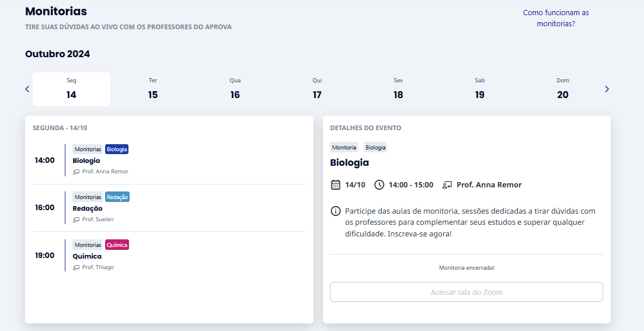Click the info icon beside the description
Image resolution: width=644 pixels, height=331 pixels.
tap(336, 211)
